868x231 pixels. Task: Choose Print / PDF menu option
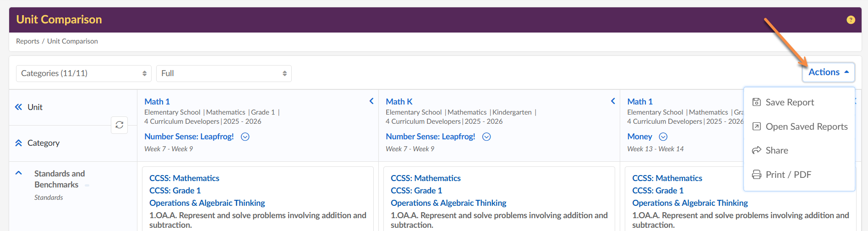tap(788, 175)
